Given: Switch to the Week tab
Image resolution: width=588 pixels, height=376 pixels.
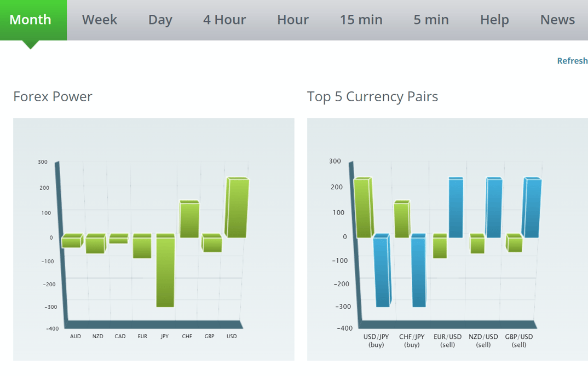Looking at the screenshot, I should pos(99,20).
